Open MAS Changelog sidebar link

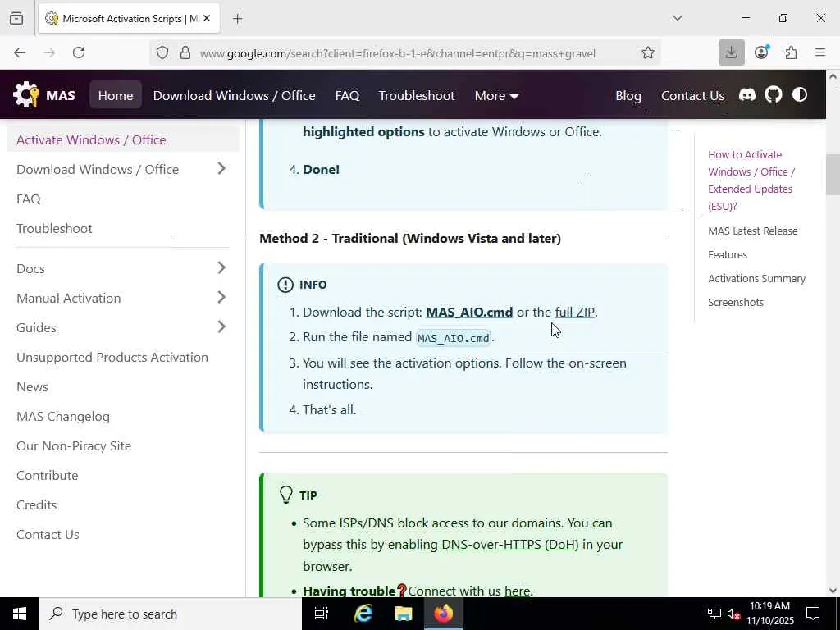[63, 416]
